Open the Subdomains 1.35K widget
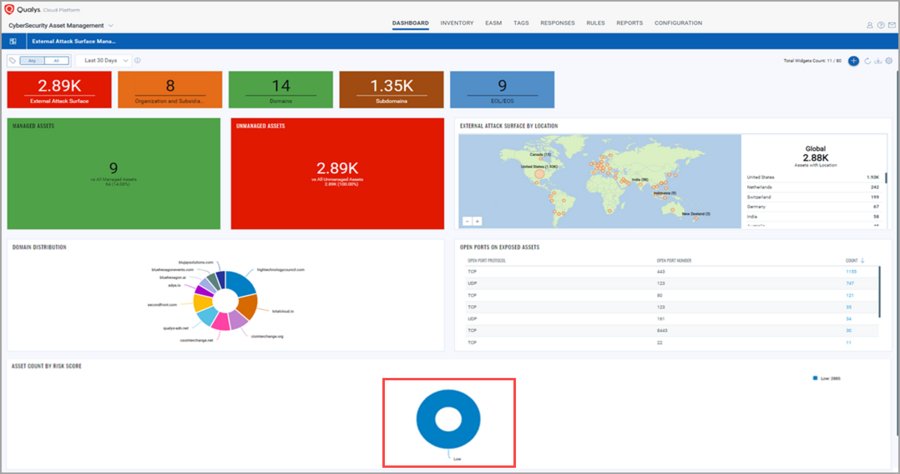Screen dimensions: 900x474 (391, 90)
